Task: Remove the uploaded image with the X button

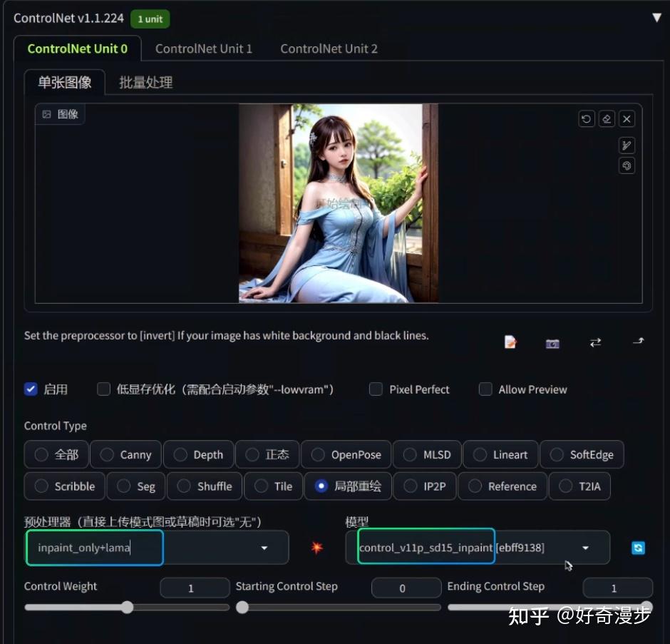Action: 626,118
